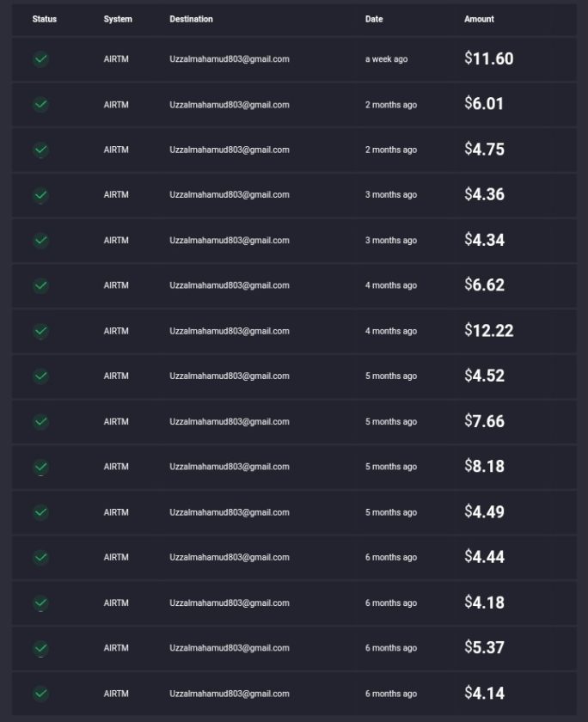588x722 pixels.
Task: Click the green check for $5.37 withdrawal
Action: tap(41, 648)
